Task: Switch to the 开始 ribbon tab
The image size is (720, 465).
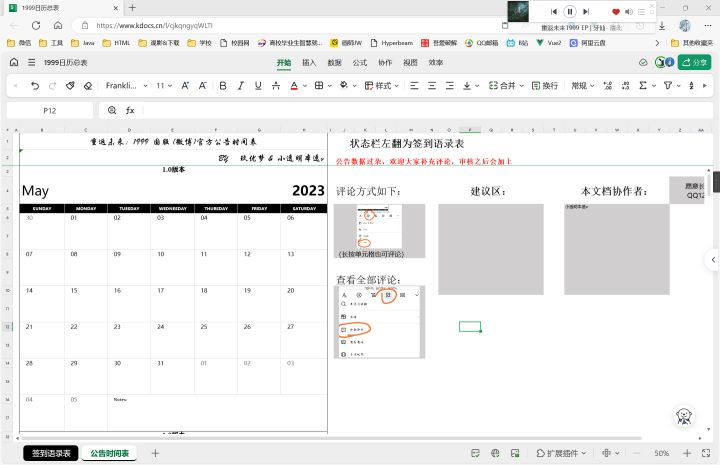Action: (x=284, y=62)
